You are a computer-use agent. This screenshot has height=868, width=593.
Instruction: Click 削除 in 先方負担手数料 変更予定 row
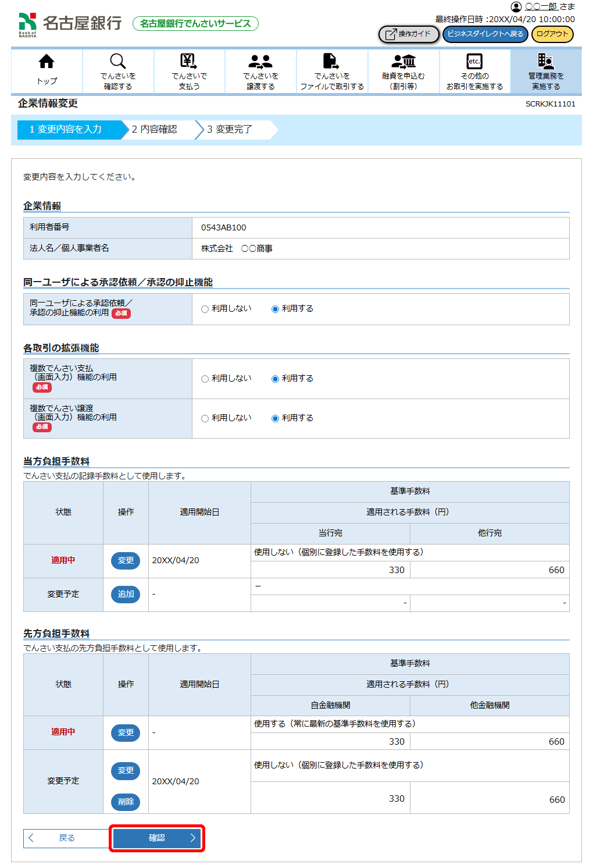pyautogui.click(x=126, y=802)
